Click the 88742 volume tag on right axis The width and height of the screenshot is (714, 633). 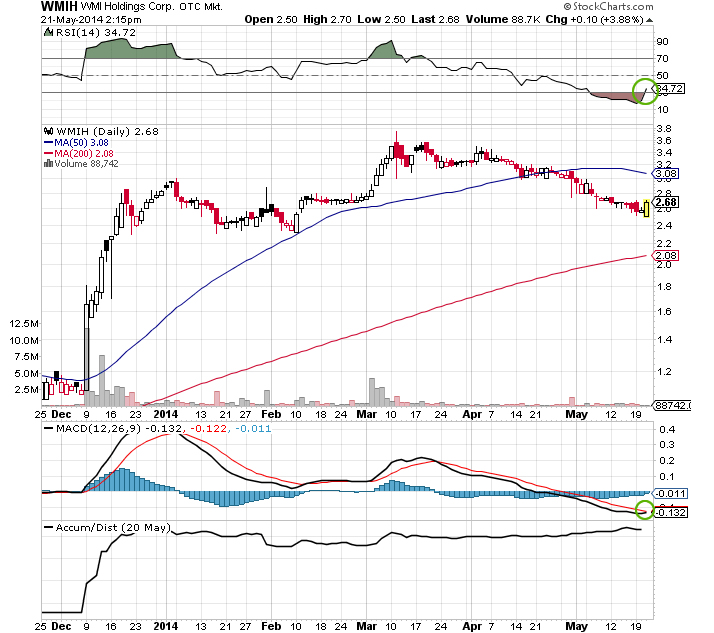(672, 405)
